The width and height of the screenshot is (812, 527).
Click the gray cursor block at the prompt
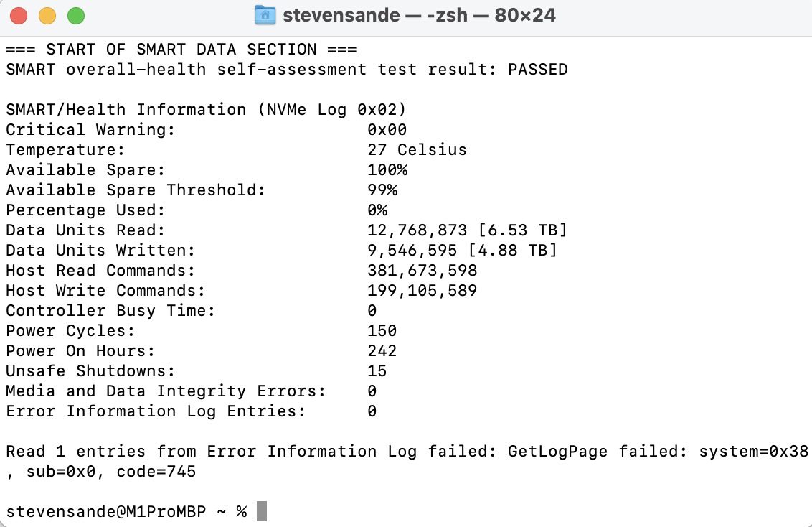pyautogui.click(x=262, y=511)
